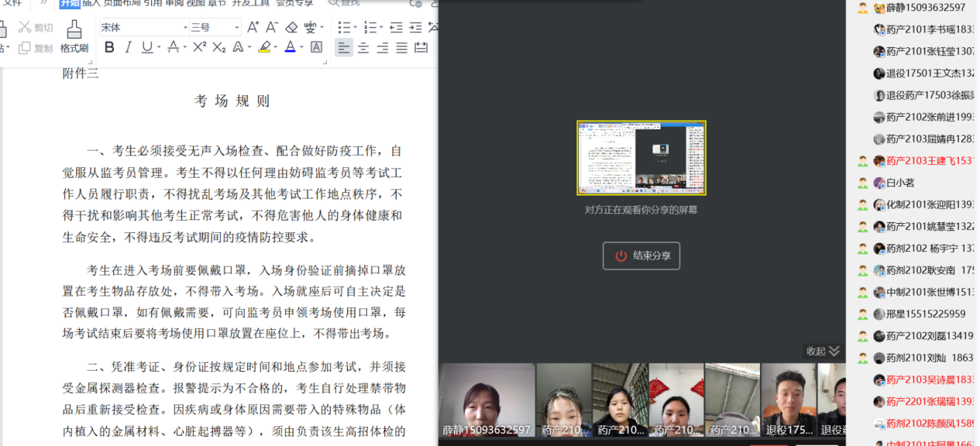
Task: Click the decrease font size icon
Action: click(272, 27)
